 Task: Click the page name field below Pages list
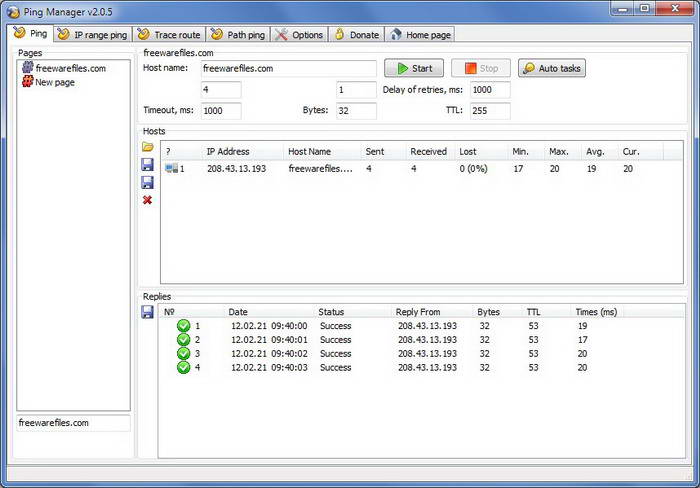coord(73,423)
